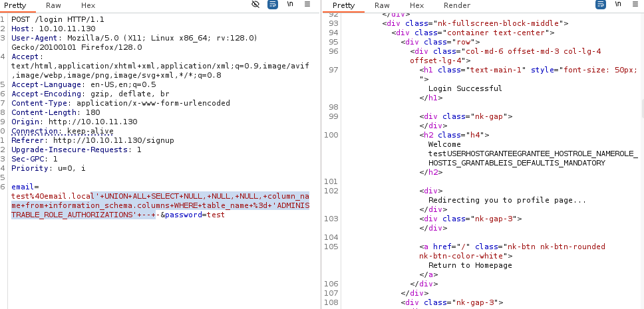Click 'Gecko/20100101 Firefox/128.0' text
Image resolution: width=644 pixels, height=309 pixels.
click(77, 47)
